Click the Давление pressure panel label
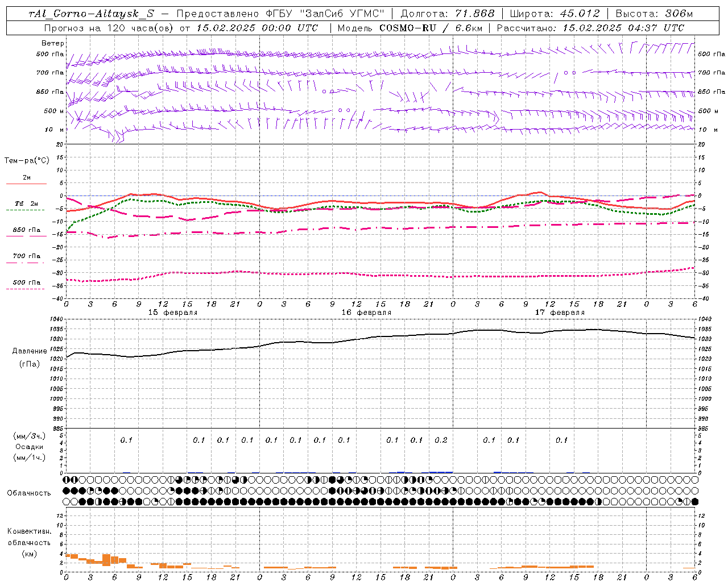The width and height of the screenshot is (728, 582). (x=29, y=351)
